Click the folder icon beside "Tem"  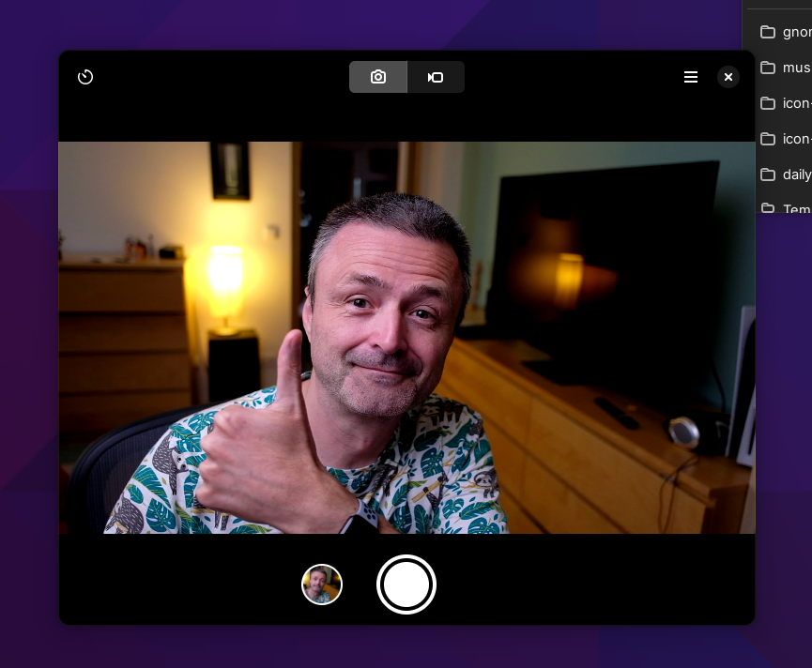click(x=767, y=208)
